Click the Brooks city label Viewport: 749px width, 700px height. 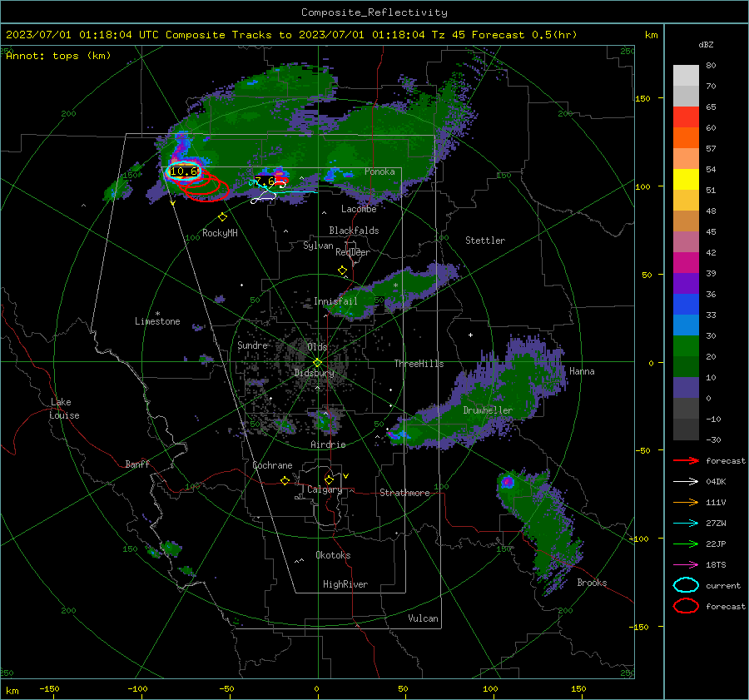click(x=592, y=583)
